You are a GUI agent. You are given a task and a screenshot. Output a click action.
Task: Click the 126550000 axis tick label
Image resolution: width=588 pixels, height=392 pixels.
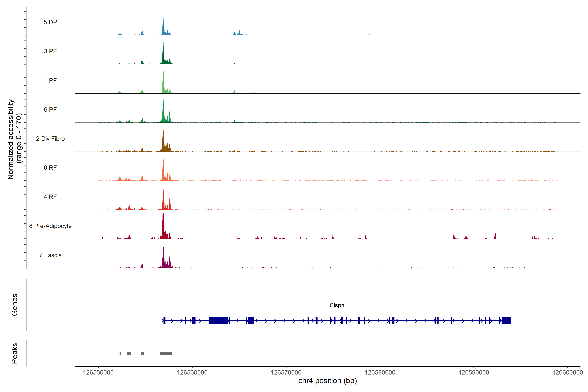(98, 373)
